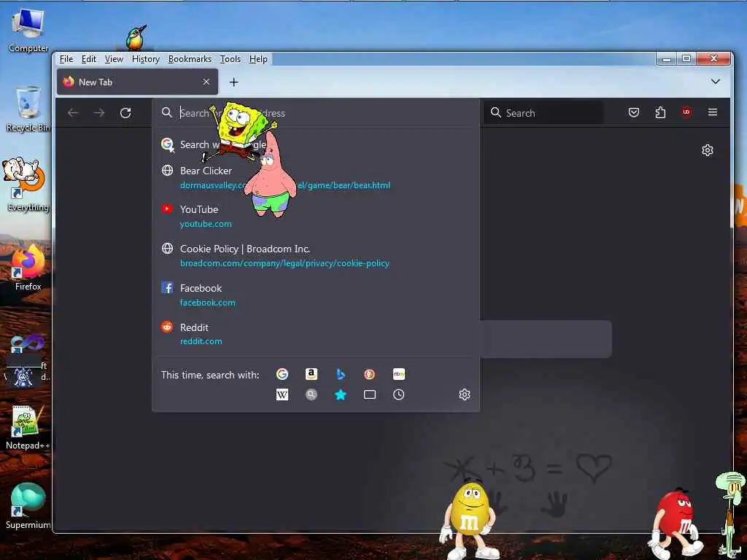Open the Facebook suggestion
The height and width of the screenshot is (560, 747).
[x=316, y=295]
